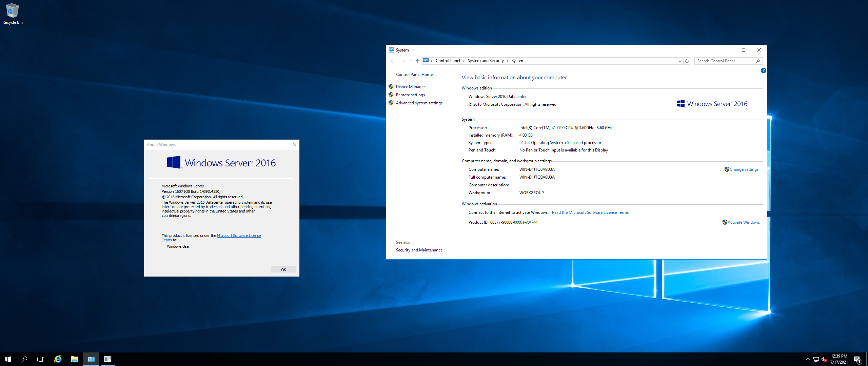Maximize the System window

point(744,50)
